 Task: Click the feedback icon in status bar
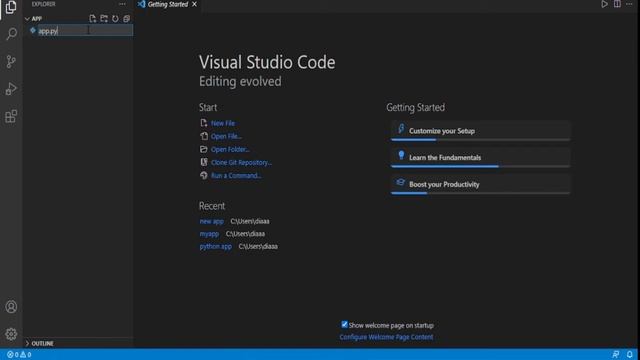tap(616, 354)
